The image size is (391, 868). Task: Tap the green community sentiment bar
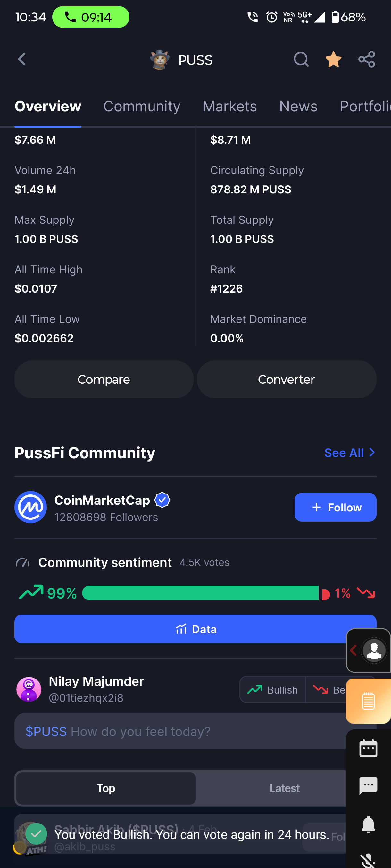click(200, 593)
